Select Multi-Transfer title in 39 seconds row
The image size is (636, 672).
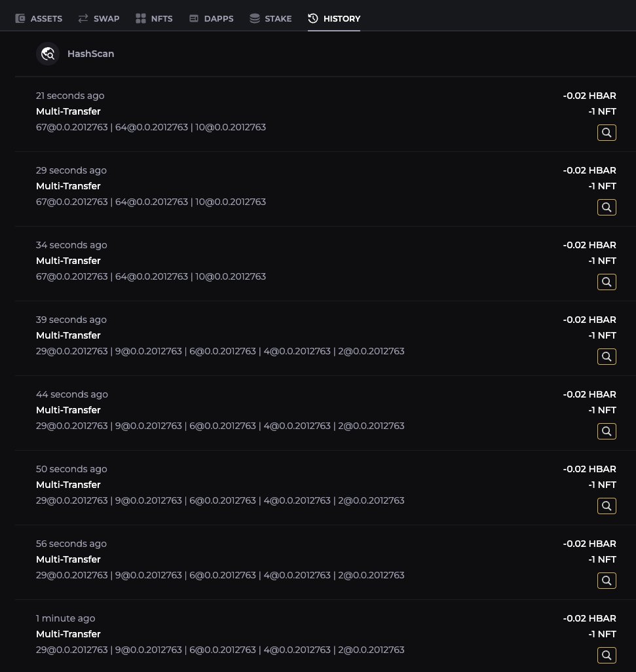coord(68,335)
